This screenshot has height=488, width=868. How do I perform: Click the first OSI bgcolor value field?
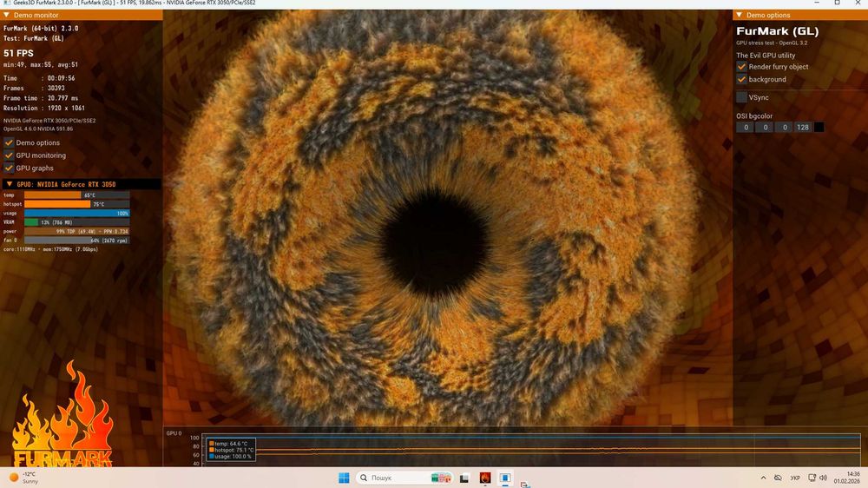746,128
